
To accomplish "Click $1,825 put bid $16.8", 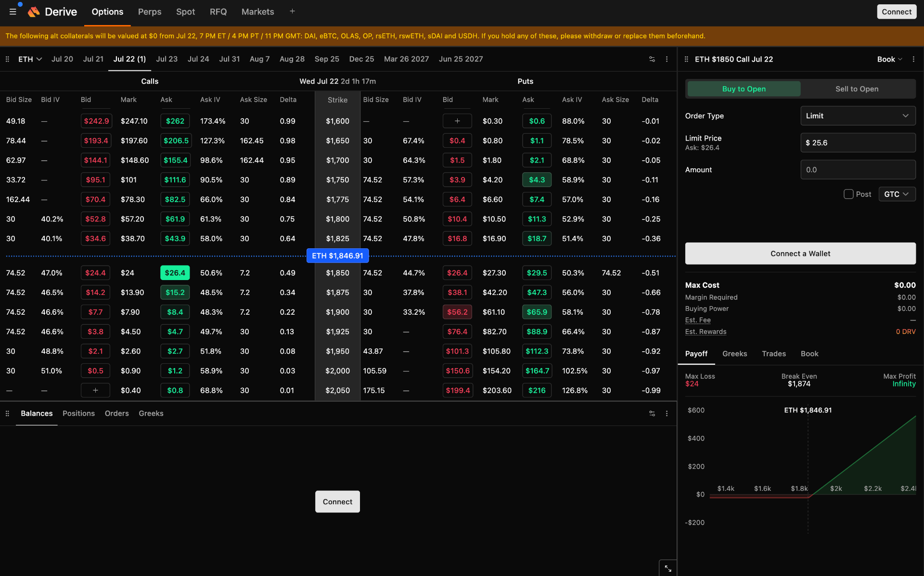I will coord(457,239).
